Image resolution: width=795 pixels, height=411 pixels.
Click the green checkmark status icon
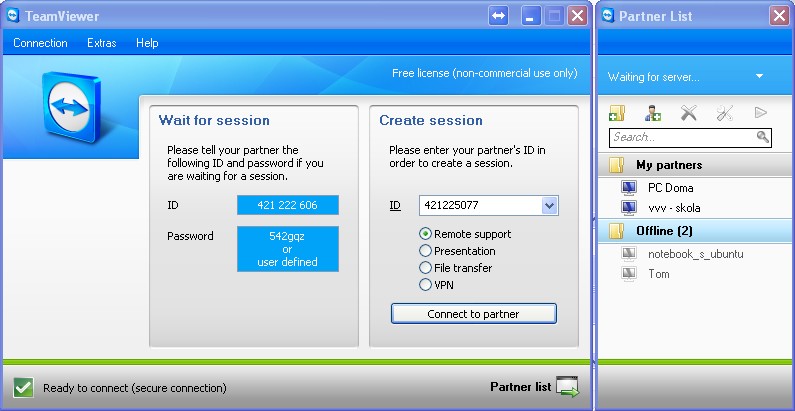tap(23, 388)
